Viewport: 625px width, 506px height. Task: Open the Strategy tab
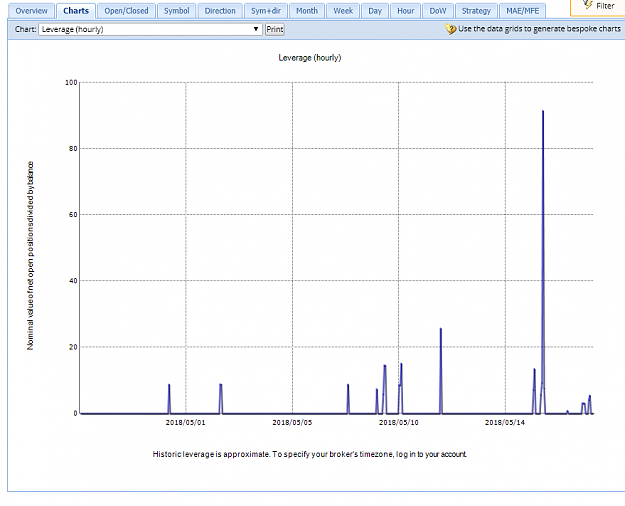click(476, 11)
